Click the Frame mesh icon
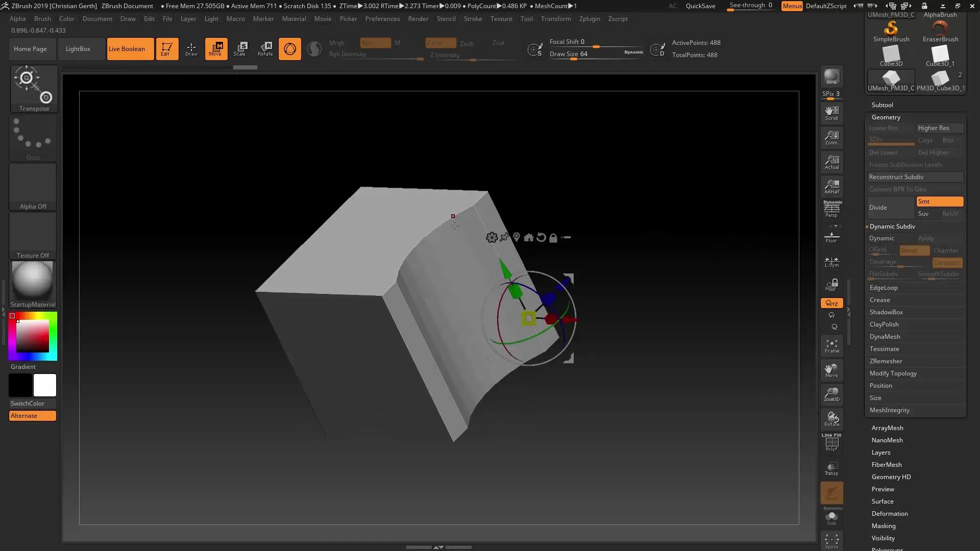 [x=831, y=346]
